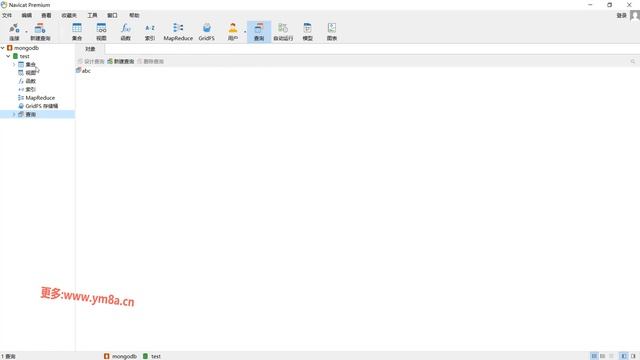The width and height of the screenshot is (640, 360).
Task: Open the View (查看) menu
Action: pyautogui.click(x=46, y=15)
